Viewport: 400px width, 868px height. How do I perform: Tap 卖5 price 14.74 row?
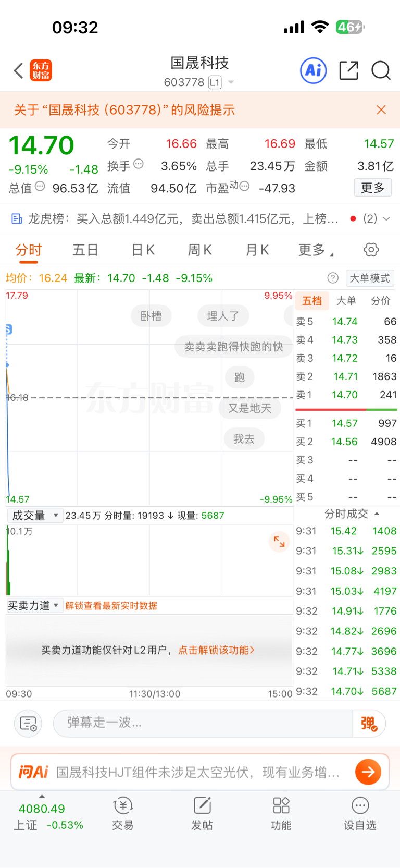click(x=346, y=322)
